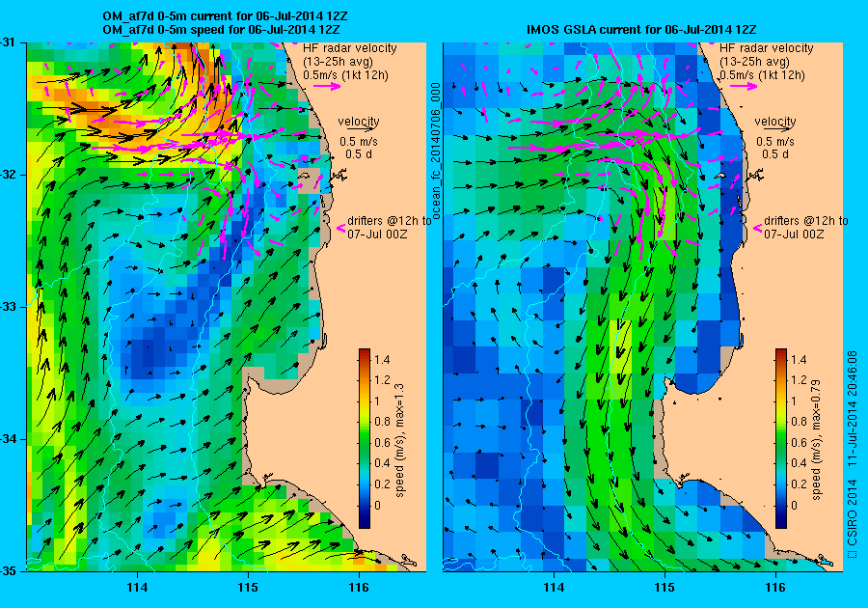The image size is (868, 608).
Task: Click '0.5 d' under velocity in left map
Action: coord(359,154)
